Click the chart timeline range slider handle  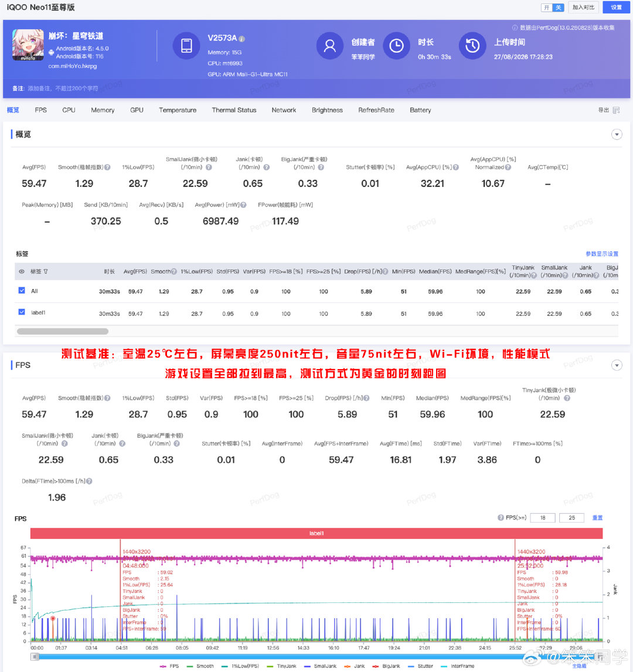[35, 657]
